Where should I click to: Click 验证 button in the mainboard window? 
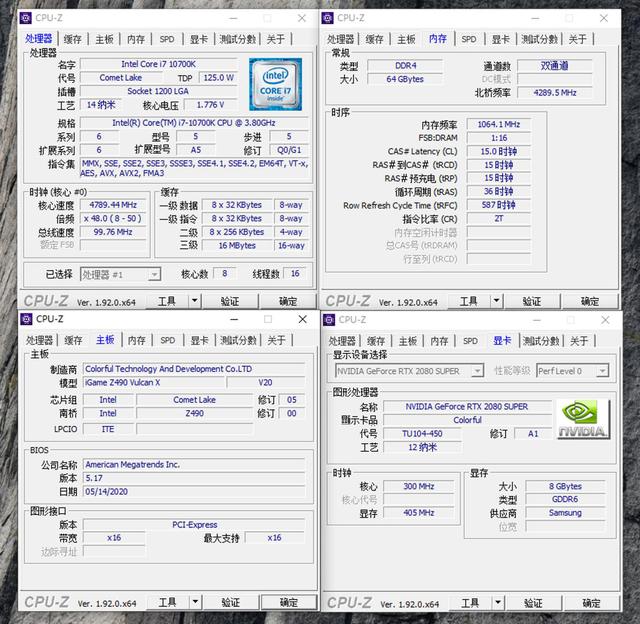pos(231,602)
